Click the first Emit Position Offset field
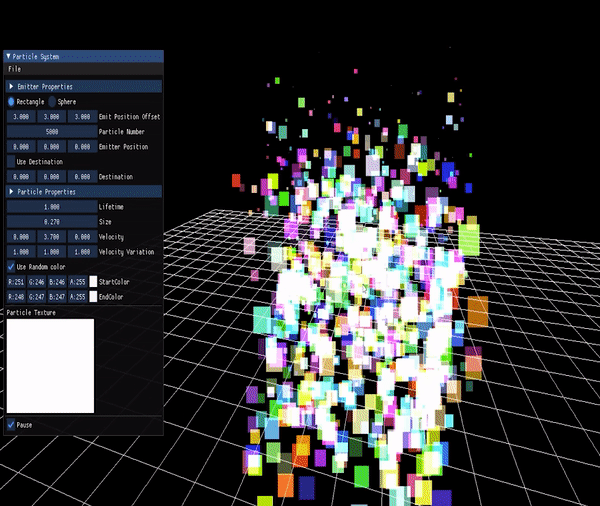The width and height of the screenshot is (600, 506). click(x=21, y=116)
